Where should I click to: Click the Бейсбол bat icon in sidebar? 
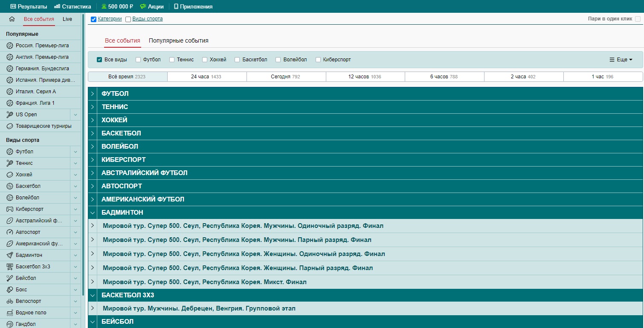pyautogui.click(x=10, y=278)
